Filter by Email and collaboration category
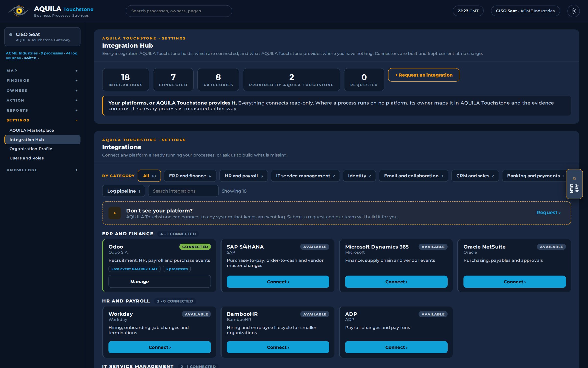Image resolution: width=588 pixels, height=368 pixels. (414, 176)
